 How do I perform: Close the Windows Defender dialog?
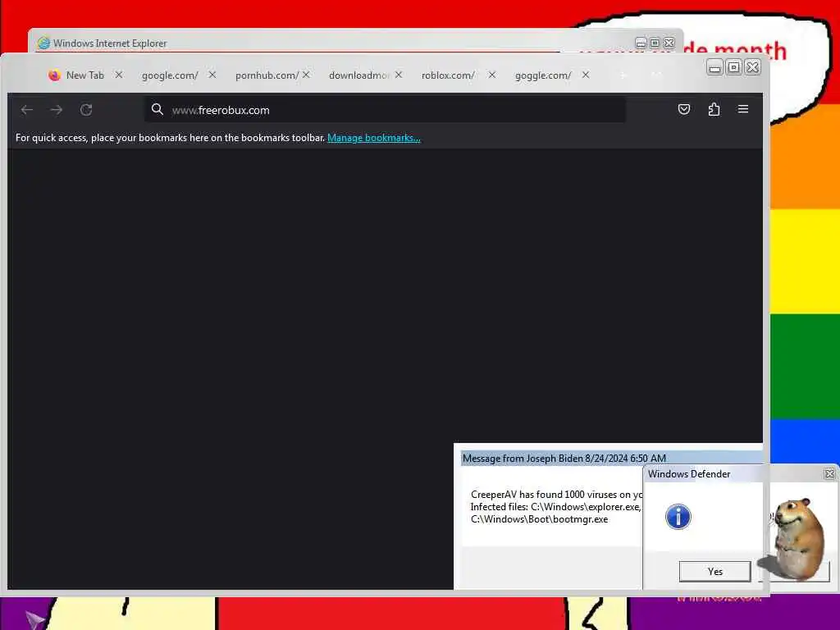(x=829, y=473)
